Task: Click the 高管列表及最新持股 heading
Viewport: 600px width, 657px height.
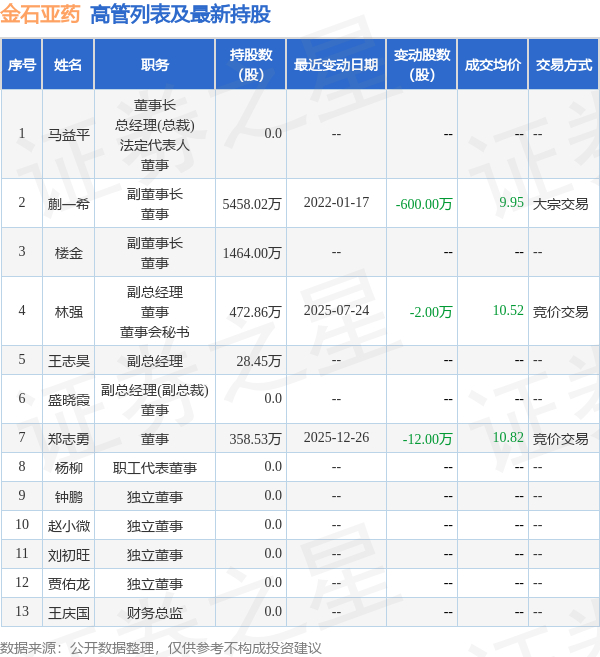Action: pyautogui.click(x=180, y=14)
